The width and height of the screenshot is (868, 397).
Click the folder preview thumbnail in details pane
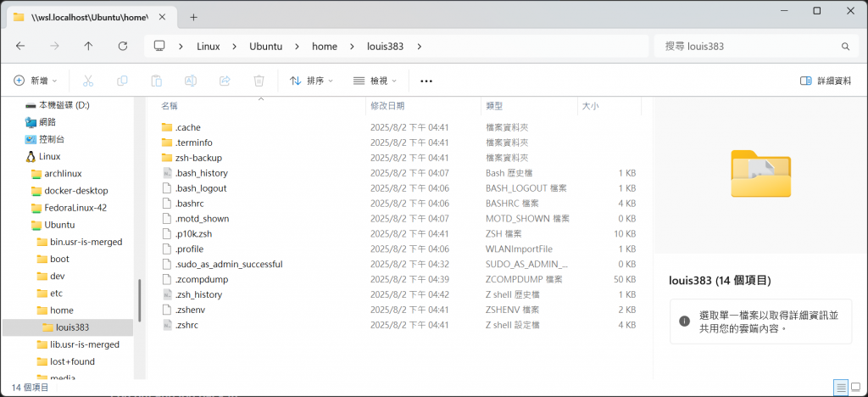coord(760,173)
